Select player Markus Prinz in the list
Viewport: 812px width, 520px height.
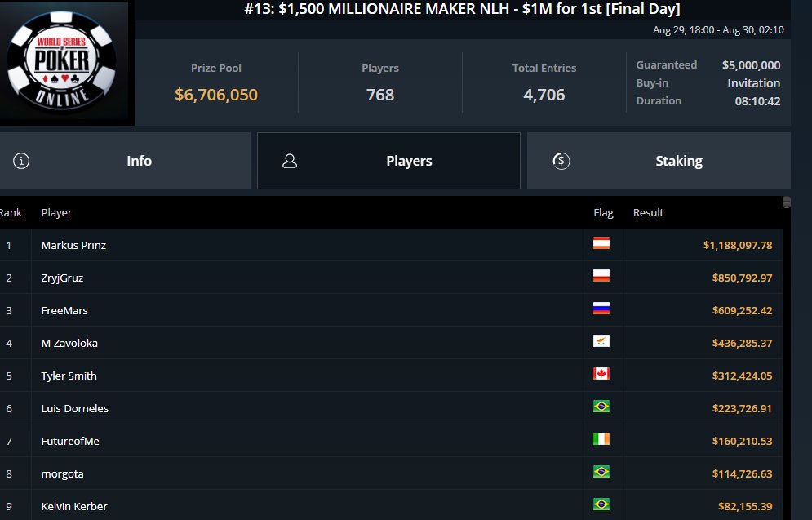(x=73, y=245)
